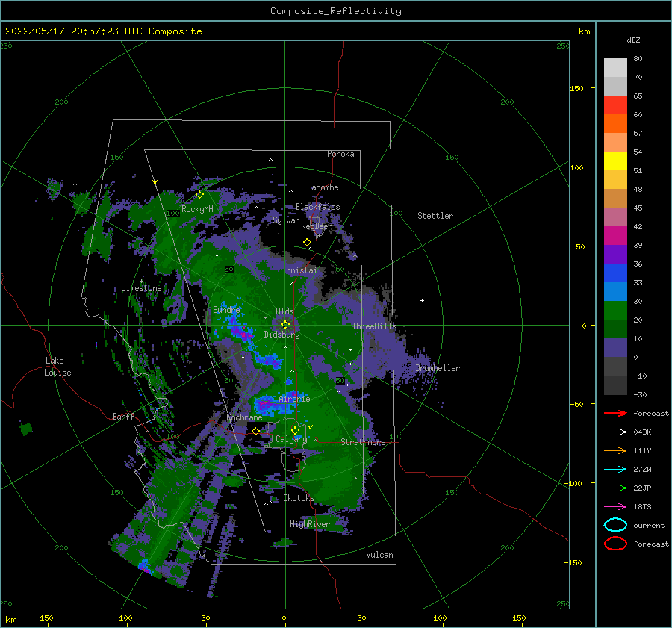The height and width of the screenshot is (628, 672).
Task: Click the white plus marker east of ThreeHills
Action: [422, 300]
